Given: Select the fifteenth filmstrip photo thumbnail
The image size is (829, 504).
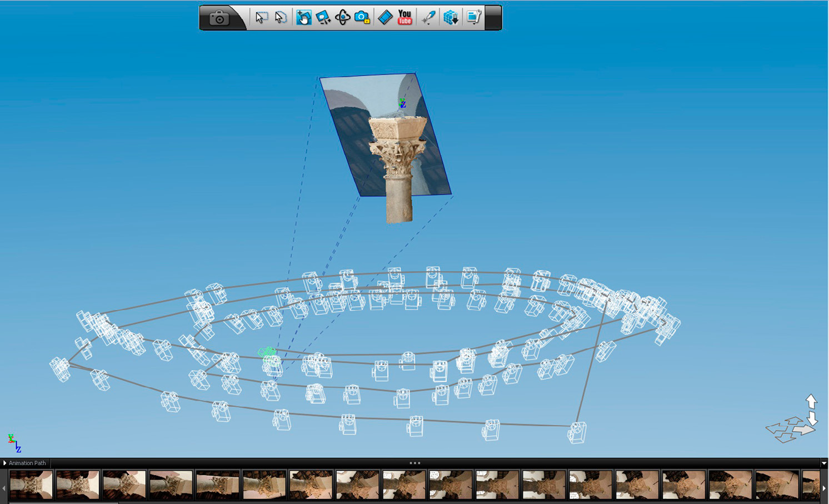Looking at the screenshot, I should point(685,485).
